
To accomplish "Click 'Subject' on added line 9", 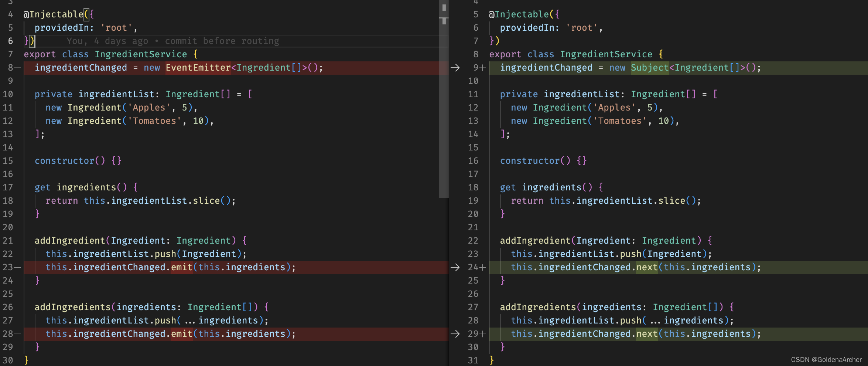I will pos(650,68).
